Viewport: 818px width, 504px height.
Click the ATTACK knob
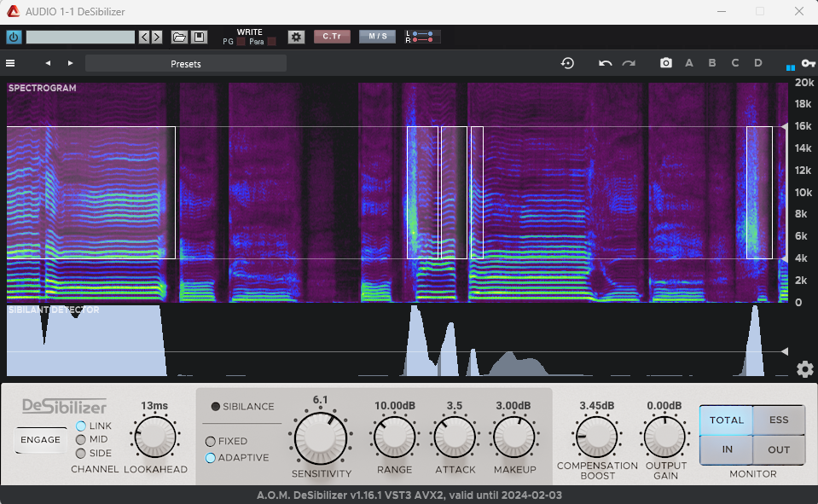[455, 437]
